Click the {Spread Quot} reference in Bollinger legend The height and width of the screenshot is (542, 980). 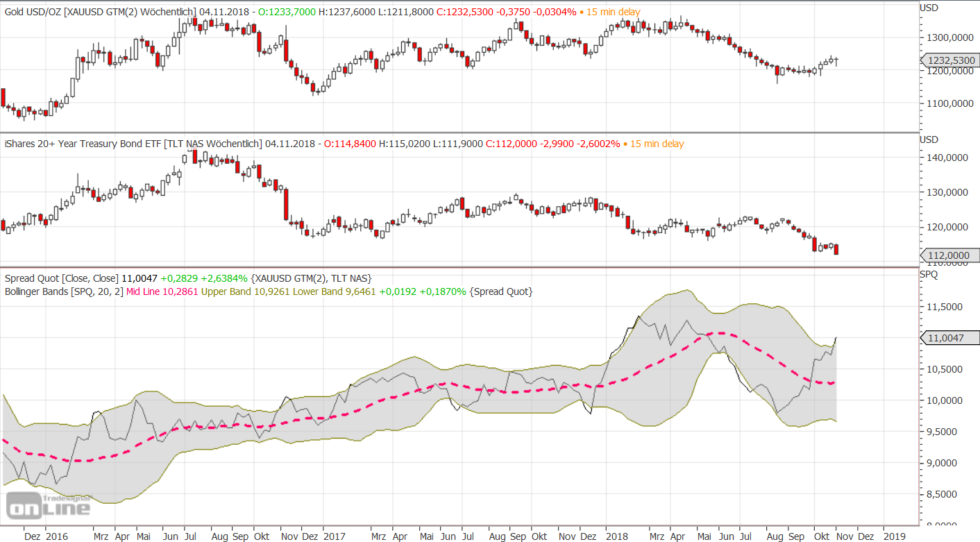point(500,291)
